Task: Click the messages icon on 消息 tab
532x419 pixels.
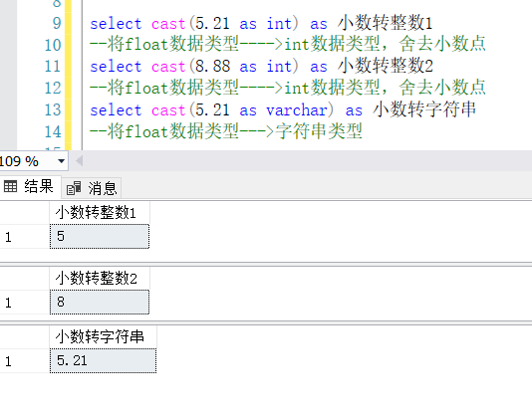Action: 74,188
